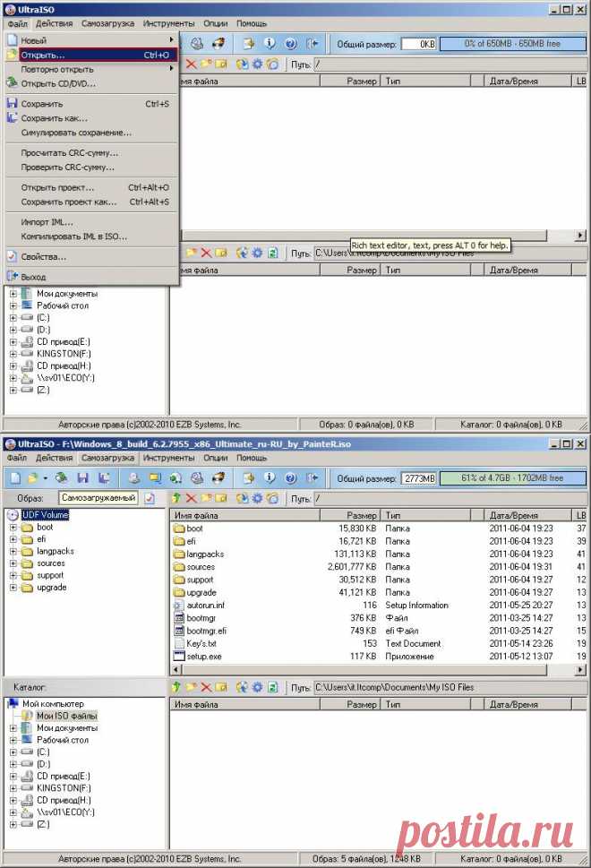The height and width of the screenshot is (868, 591).
Task: Click red Delete X in ISO image pane toolbar
Action: click(x=191, y=498)
